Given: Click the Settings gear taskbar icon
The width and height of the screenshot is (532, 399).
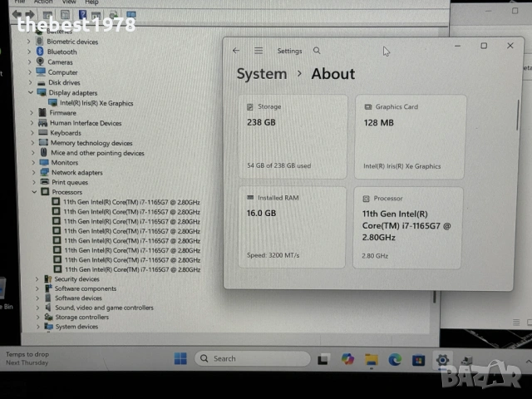Looking at the screenshot, I should coord(442,360).
